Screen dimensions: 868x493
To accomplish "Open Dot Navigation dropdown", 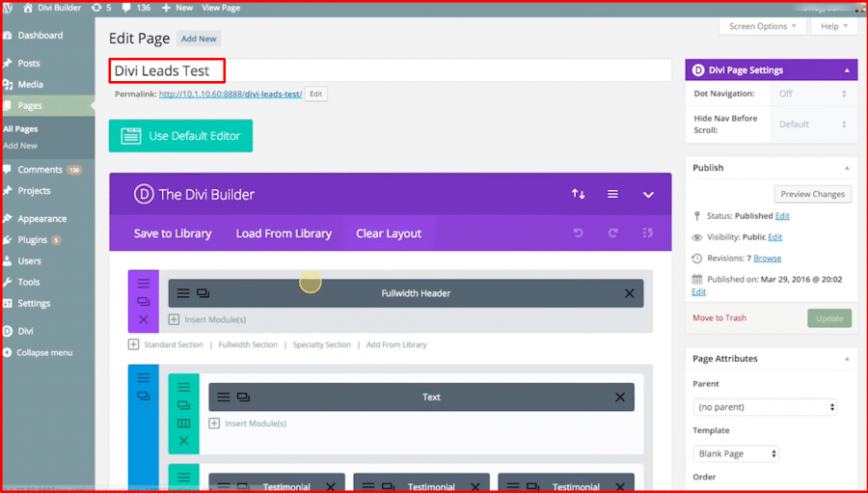I will click(x=813, y=94).
